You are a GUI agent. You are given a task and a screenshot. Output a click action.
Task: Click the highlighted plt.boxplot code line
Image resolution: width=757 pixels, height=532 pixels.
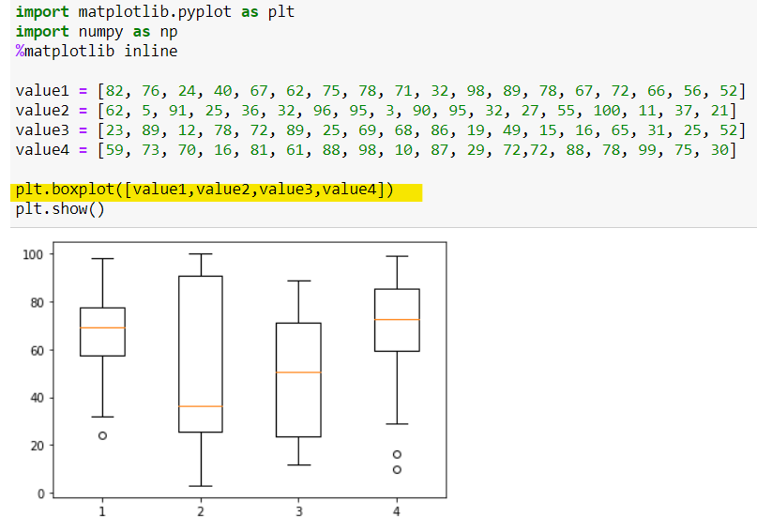(204, 190)
